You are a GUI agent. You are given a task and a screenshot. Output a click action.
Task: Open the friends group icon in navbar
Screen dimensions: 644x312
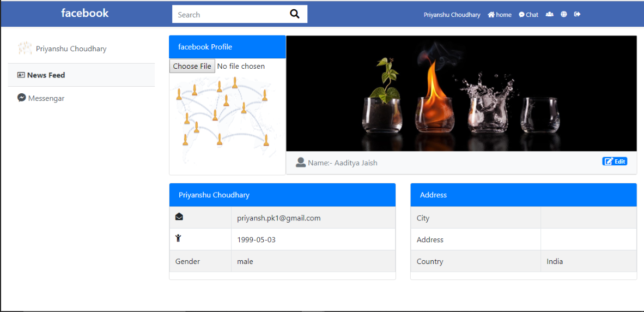click(x=549, y=14)
